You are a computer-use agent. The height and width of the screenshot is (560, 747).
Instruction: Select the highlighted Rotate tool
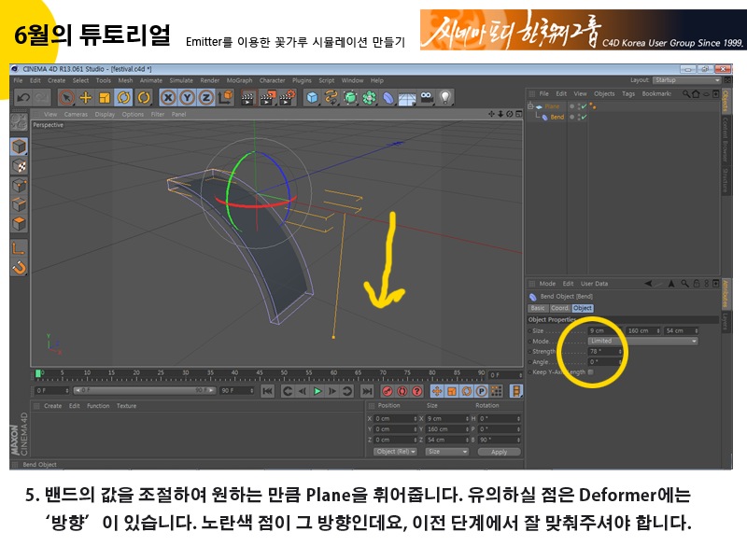click(124, 98)
